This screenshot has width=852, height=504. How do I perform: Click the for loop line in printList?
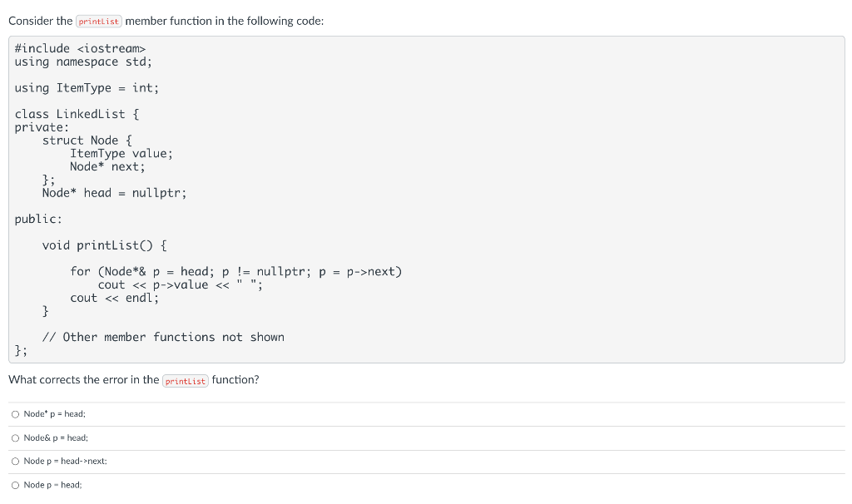point(235,271)
